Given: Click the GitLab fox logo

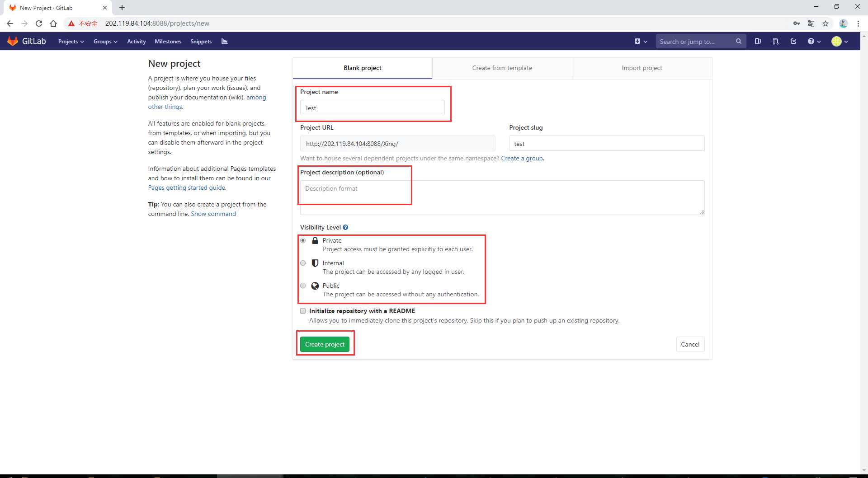Looking at the screenshot, I should click(13, 41).
